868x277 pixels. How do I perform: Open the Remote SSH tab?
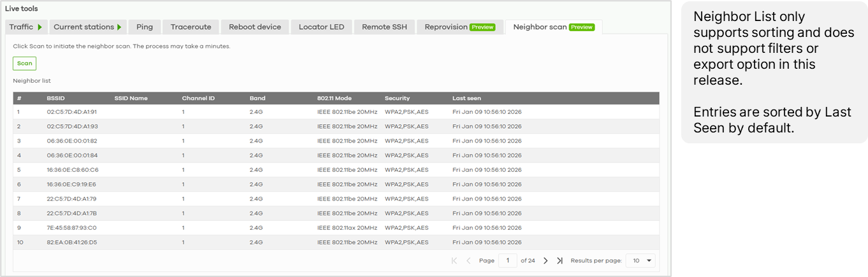pyautogui.click(x=384, y=27)
